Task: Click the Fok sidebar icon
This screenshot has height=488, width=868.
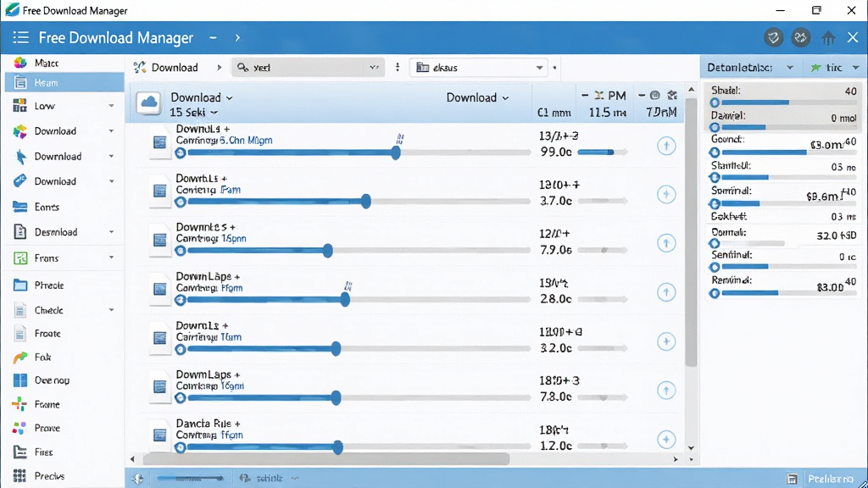Action: [20, 358]
